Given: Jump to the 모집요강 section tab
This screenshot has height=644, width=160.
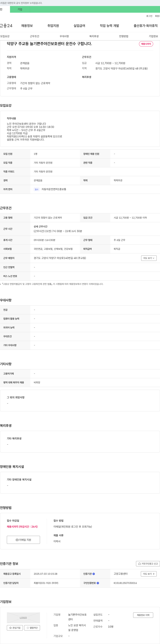Looking at the screenshot, I should (x=5, y=36).
